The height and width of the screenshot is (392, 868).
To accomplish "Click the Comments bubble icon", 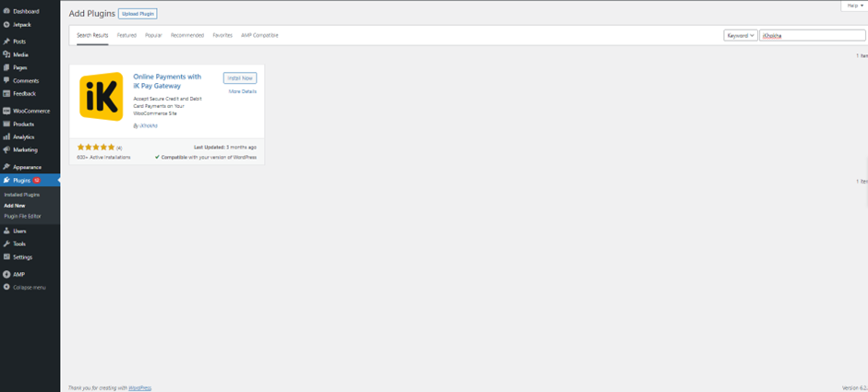I will [x=6, y=81].
